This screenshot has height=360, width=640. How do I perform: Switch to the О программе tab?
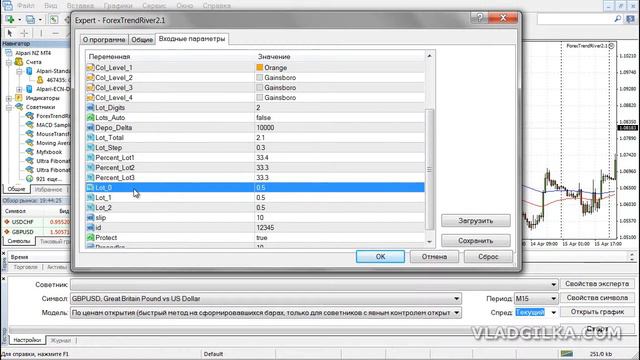pos(104,40)
